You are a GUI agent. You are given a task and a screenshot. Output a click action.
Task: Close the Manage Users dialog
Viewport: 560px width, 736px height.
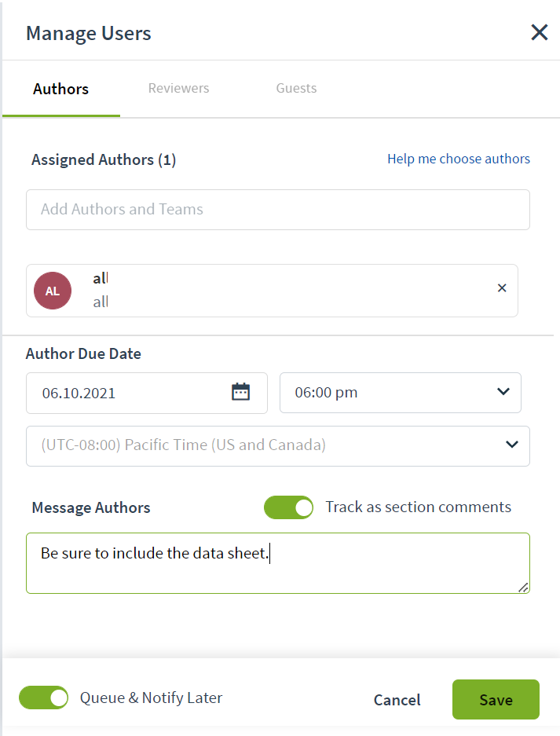click(540, 32)
